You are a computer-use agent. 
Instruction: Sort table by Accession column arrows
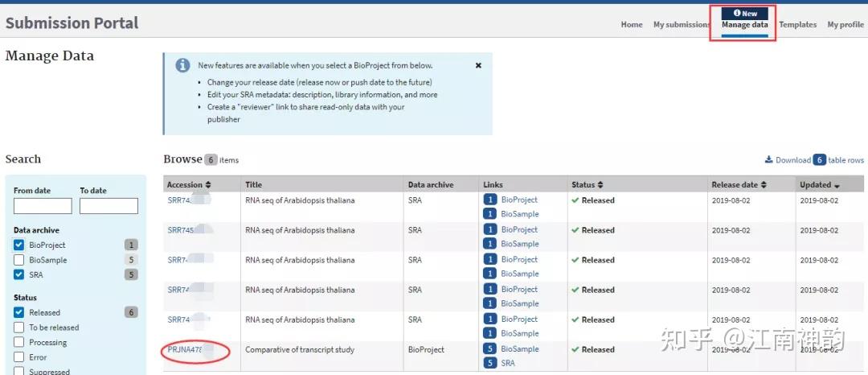tap(208, 185)
